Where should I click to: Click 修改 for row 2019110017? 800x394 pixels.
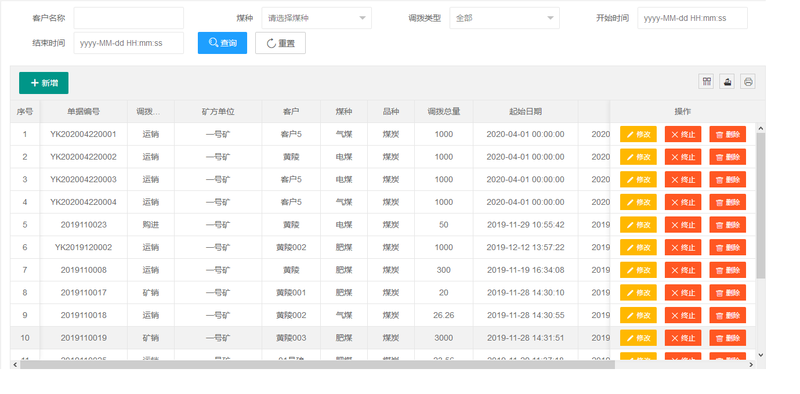pyautogui.click(x=638, y=292)
